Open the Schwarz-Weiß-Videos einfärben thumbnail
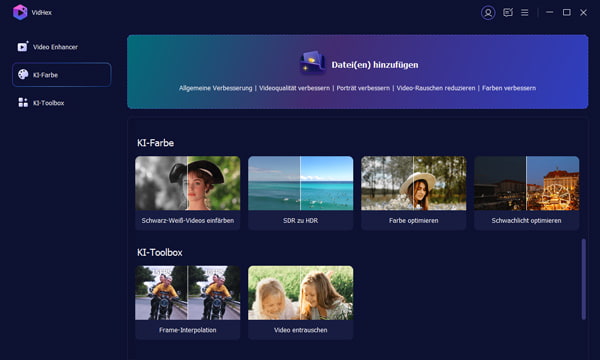 click(x=188, y=183)
